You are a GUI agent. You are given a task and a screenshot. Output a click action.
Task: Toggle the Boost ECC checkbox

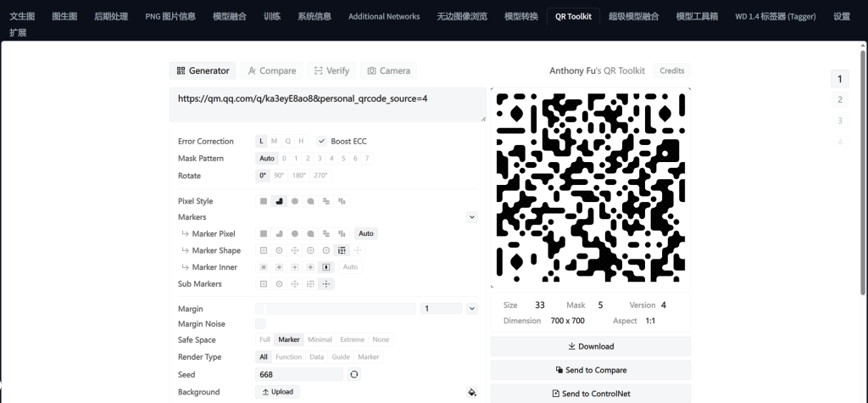(x=322, y=141)
